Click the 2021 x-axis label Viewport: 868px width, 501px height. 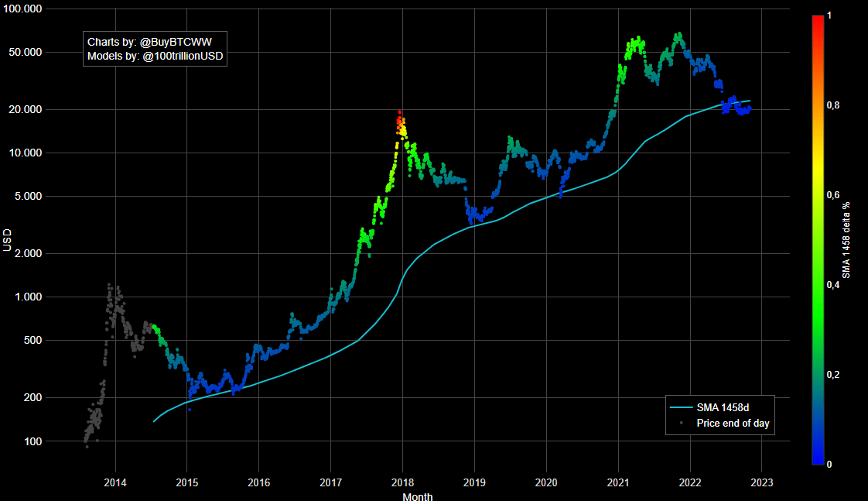point(618,482)
